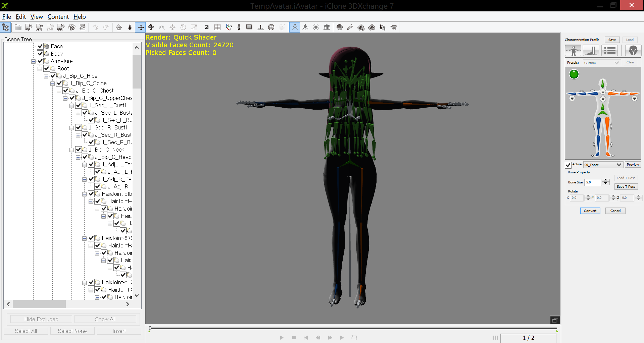Click the black down-arrow align icon
The height and width of the screenshot is (343, 644).
click(130, 27)
